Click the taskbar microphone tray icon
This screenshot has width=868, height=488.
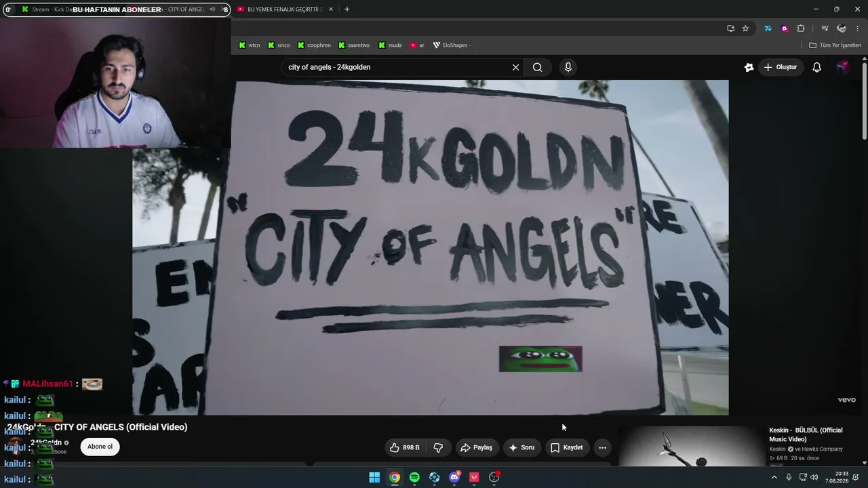coord(789,477)
